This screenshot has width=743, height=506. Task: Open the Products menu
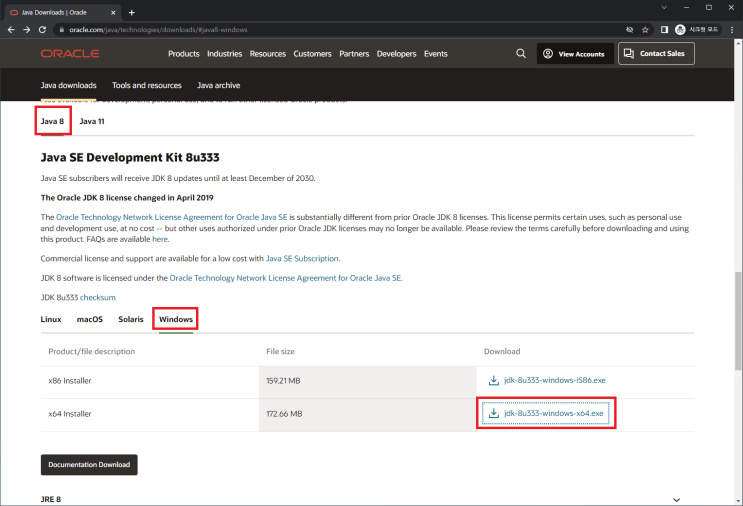[184, 54]
